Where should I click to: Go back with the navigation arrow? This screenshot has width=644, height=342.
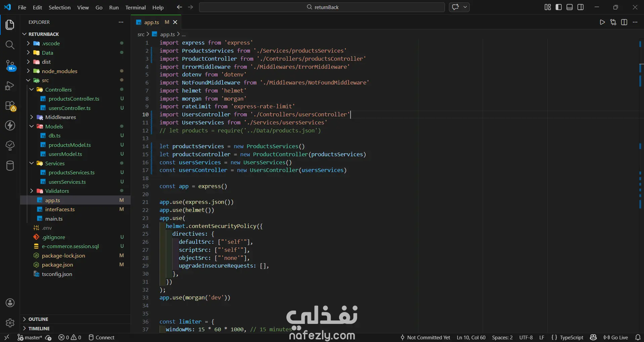pos(179,7)
